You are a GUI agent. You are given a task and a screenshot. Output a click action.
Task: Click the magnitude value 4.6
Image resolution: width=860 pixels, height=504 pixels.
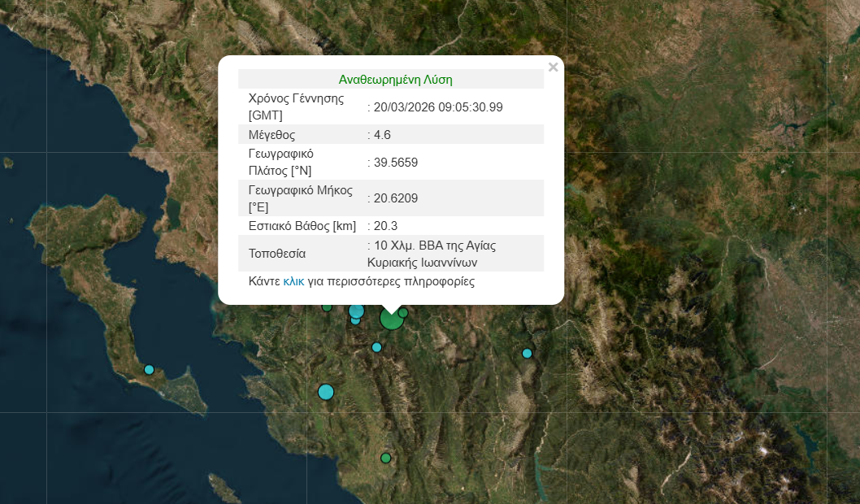click(381, 135)
